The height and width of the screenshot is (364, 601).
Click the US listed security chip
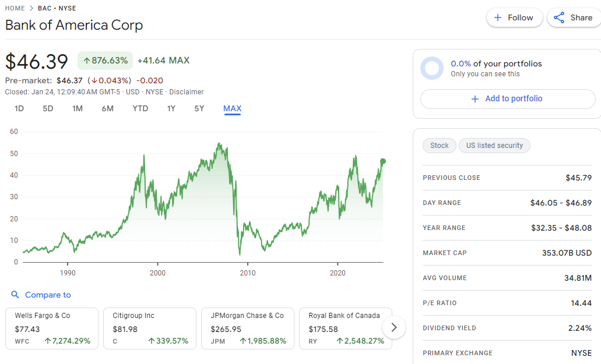coord(494,146)
